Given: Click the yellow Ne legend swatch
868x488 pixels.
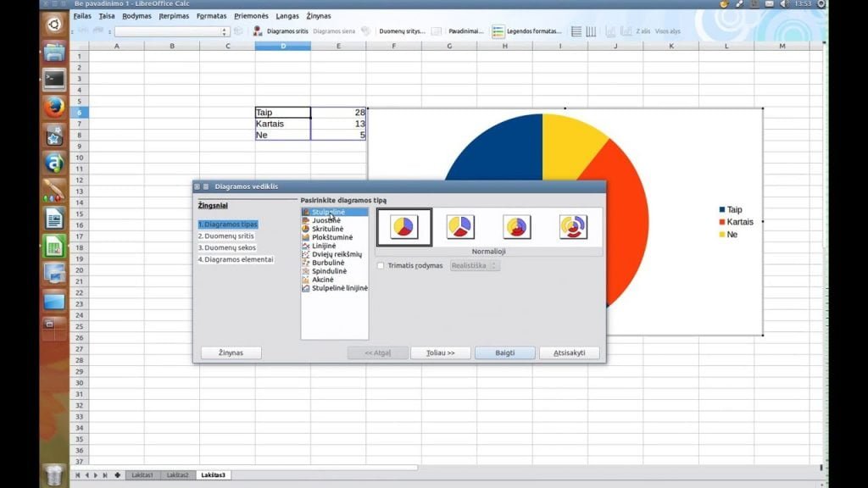Looking at the screenshot, I should click(722, 235).
